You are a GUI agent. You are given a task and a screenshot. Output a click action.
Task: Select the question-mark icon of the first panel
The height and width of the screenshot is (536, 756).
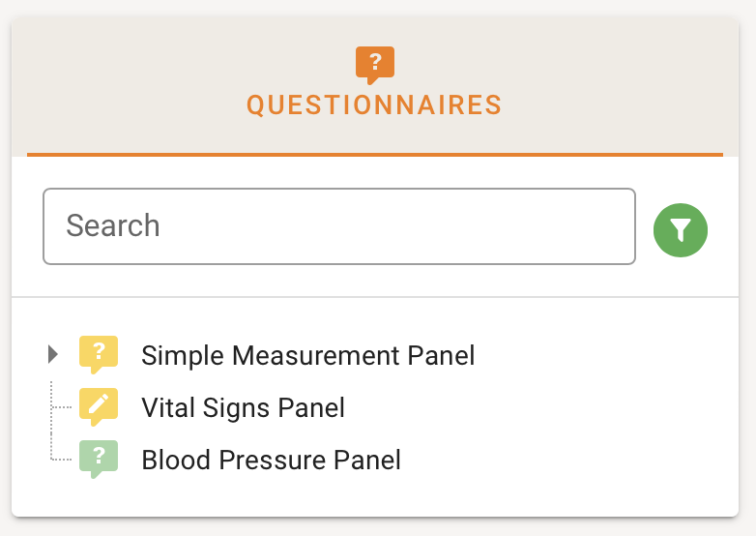tap(99, 354)
